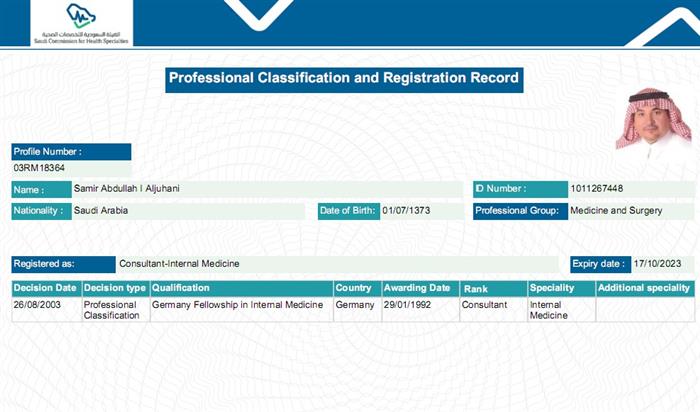This screenshot has height=412, width=700.
Task: Select the Consultant rank cell
Action: pos(493,309)
